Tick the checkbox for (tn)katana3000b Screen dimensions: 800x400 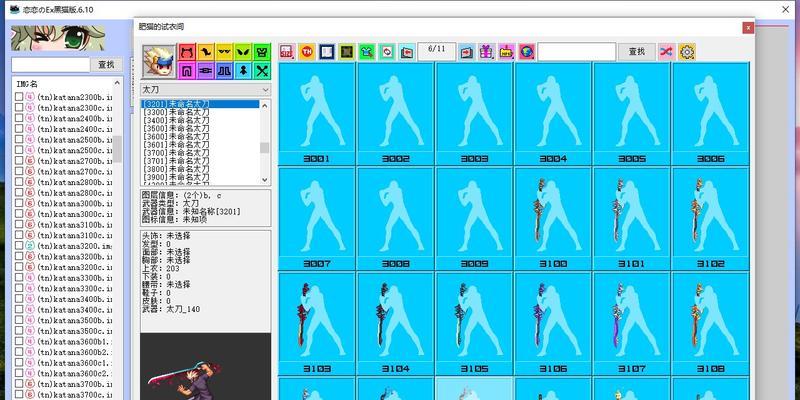click(x=19, y=203)
